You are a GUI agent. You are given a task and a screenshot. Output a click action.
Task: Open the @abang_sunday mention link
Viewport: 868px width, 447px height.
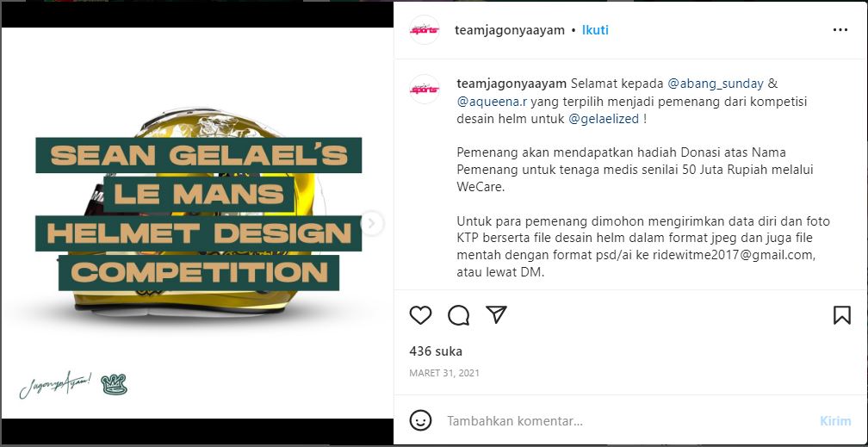point(716,84)
